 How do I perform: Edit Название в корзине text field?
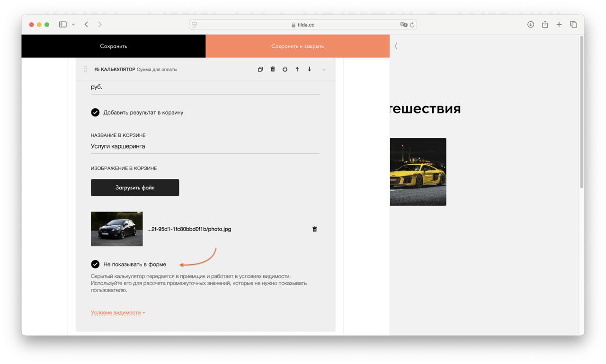tap(205, 146)
